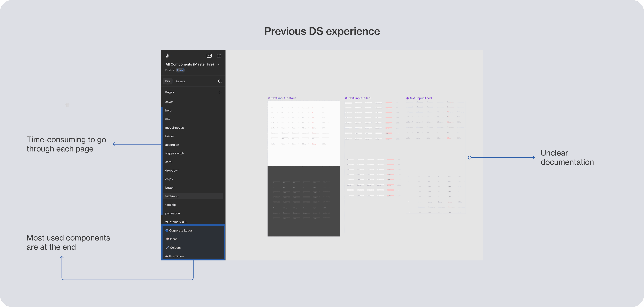Add a new page with plus icon
The image size is (644, 307).
click(x=220, y=92)
